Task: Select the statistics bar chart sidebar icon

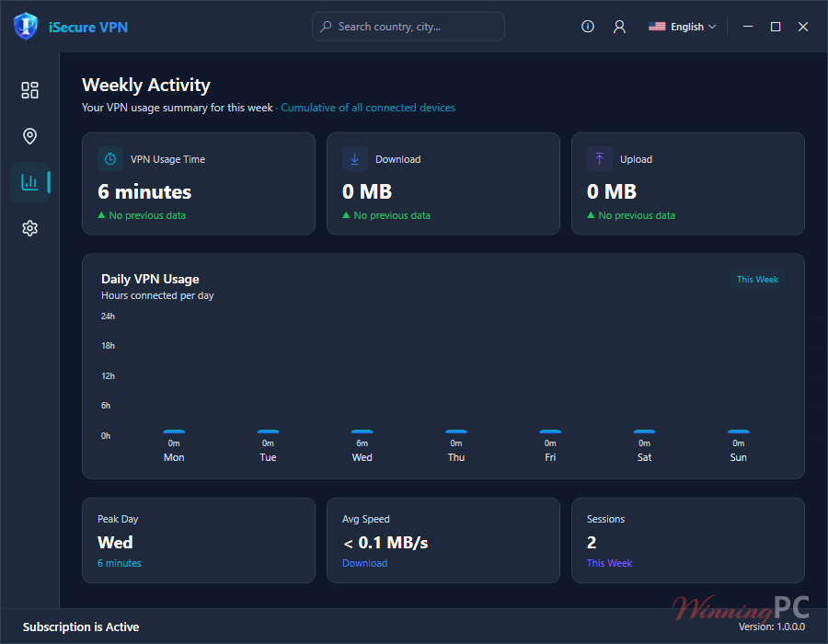Action: click(x=29, y=182)
